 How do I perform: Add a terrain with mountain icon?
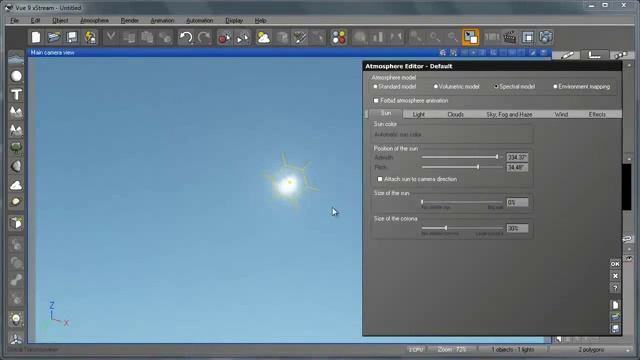16,112
